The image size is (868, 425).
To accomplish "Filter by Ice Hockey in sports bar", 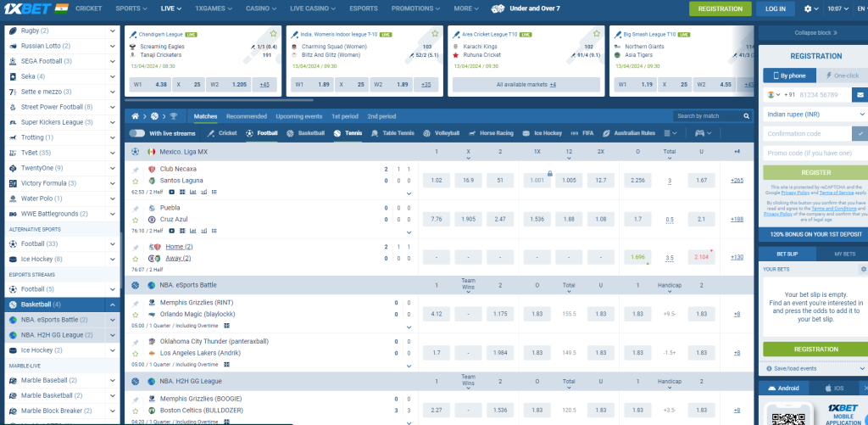I will pos(542,133).
